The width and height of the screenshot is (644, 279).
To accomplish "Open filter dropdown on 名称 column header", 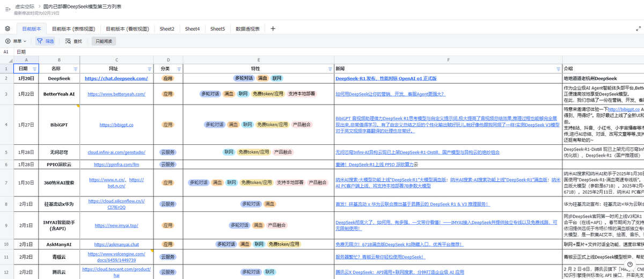I will click(x=75, y=69).
